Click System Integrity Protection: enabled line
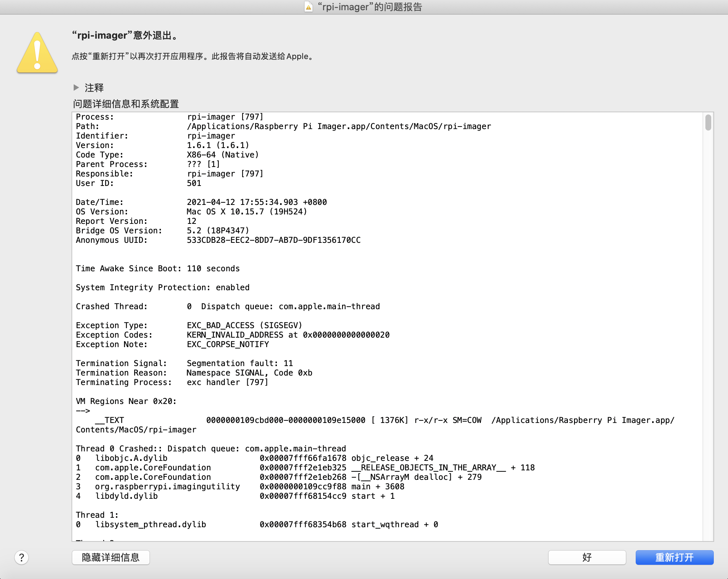This screenshot has height=579, width=728. 163,288
